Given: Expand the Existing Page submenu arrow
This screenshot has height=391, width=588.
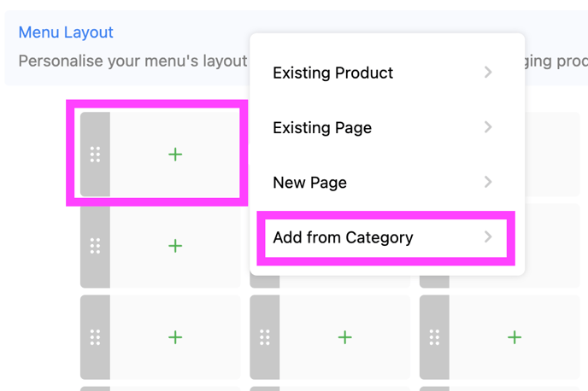Looking at the screenshot, I should tap(488, 127).
